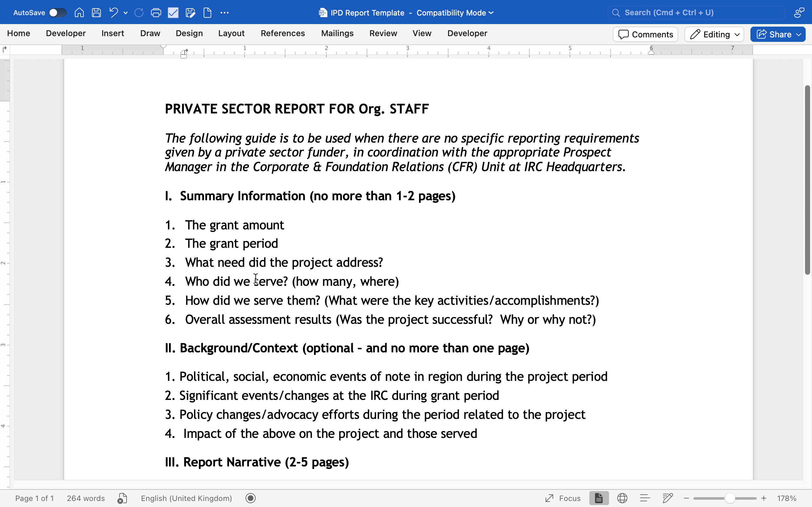Click the Home icon in title bar
This screenshot has height=507, width=812.
click(x=79, y=13)
